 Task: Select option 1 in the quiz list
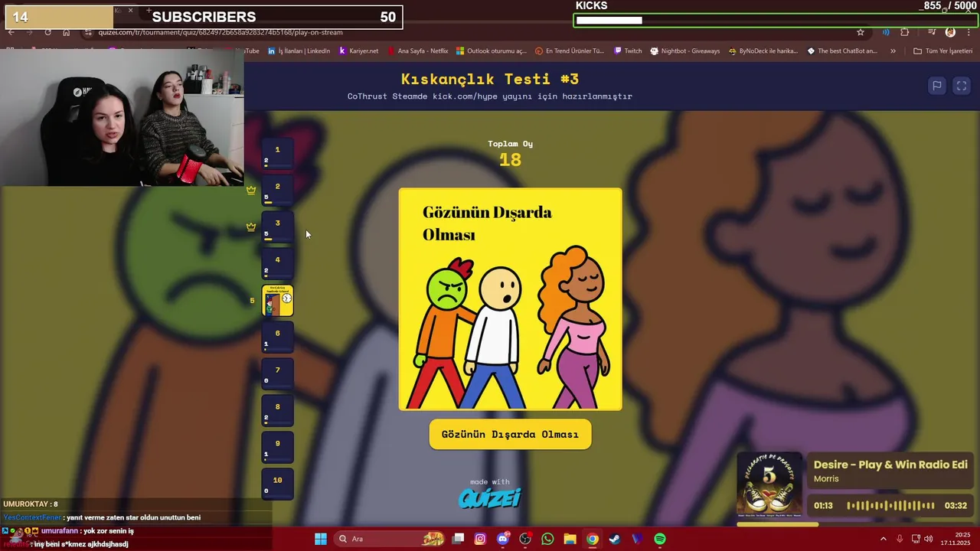(277, 153)
